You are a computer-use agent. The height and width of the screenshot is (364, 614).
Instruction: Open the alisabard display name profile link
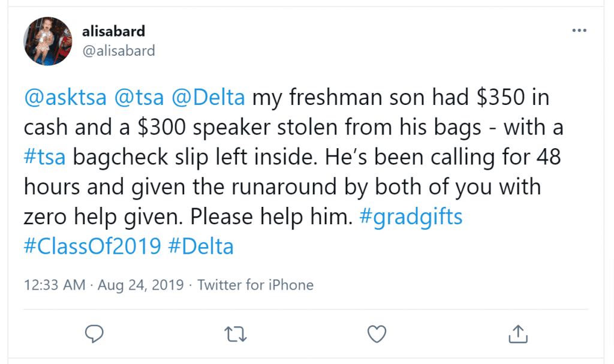pos(113,31)
